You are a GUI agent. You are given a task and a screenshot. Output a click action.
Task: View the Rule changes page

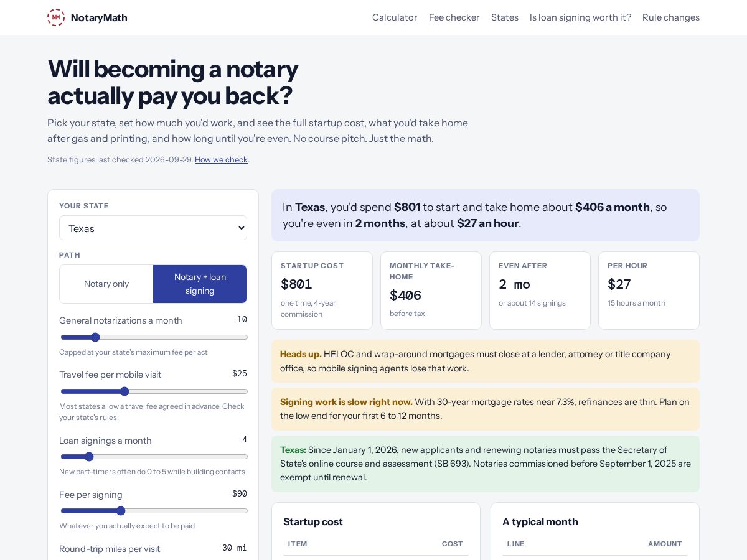(x=671, y=17)
